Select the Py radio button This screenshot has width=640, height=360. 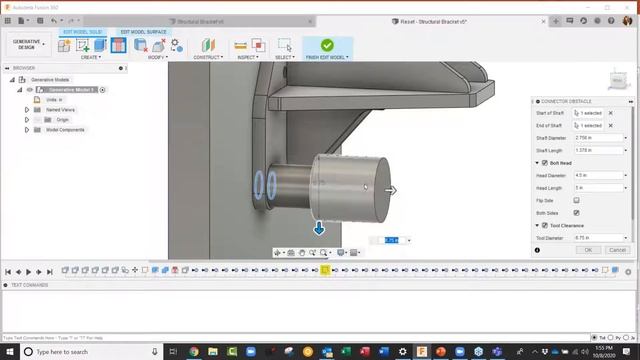coord(610,338)
